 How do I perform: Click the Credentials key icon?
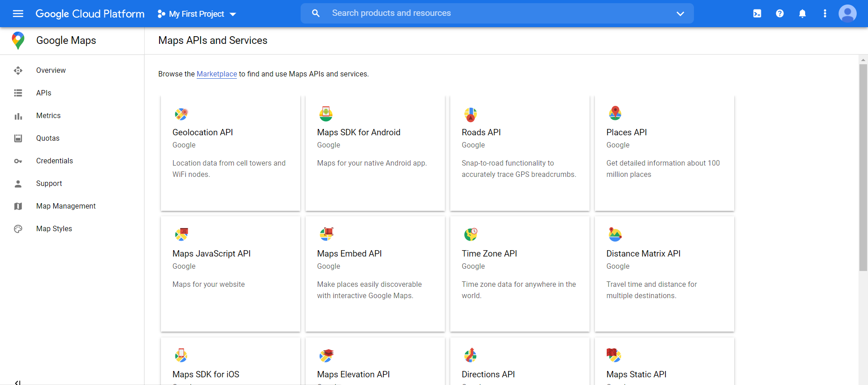pyautogui.click(x=18, y=161)
